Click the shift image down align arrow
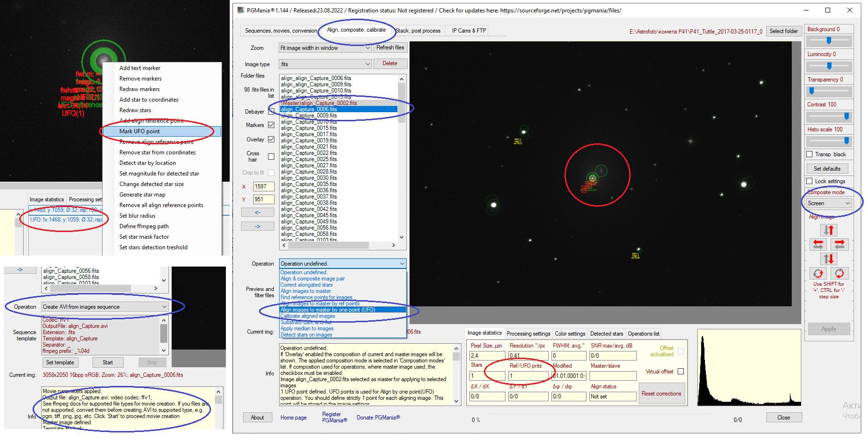Image resolution: width=868 pixels, height=443 pixels. (829, 259)
